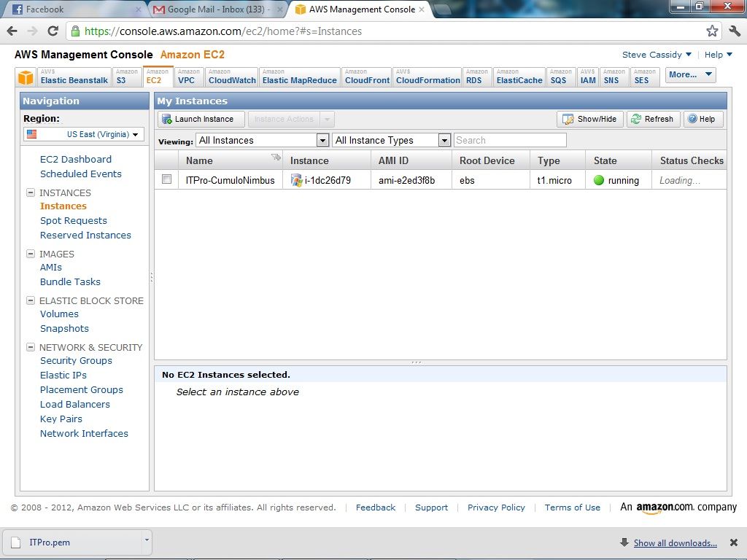The image size is (747, 560).
Task: Open the Terms of Use footer link
Action: coord(572,507)
